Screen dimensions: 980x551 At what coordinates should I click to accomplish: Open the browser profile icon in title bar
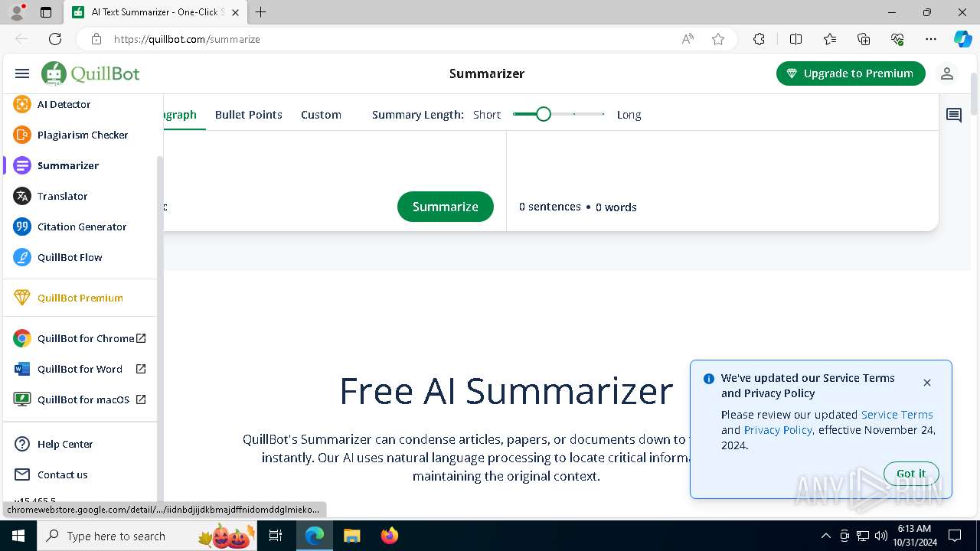tap(17, 12)
